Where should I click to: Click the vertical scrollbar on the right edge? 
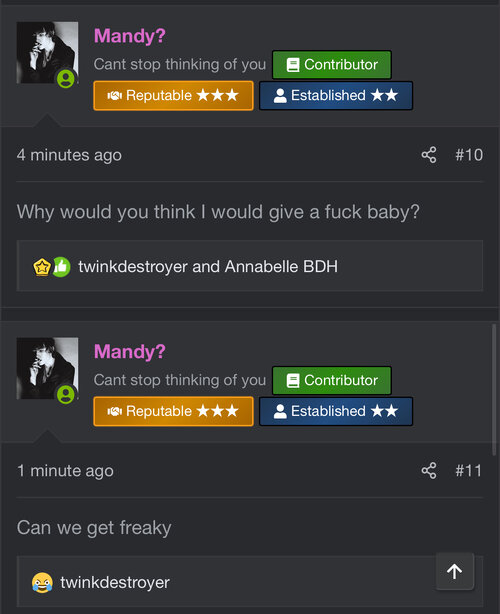click(x=494, y=390)
